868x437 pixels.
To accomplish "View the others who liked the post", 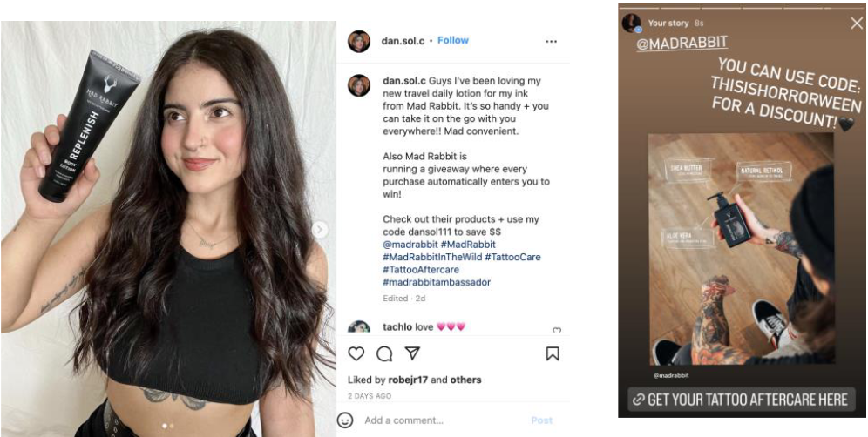I will [x=465, y=380].
